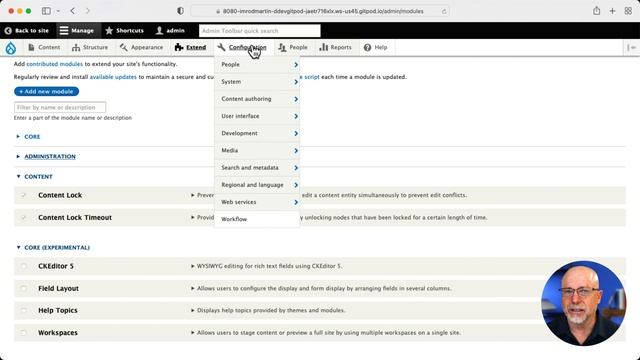The height and width of the screenshot is (360, 640).
Task: Expand the CKEditor 5 description arrow
Action: pos(193,266)
